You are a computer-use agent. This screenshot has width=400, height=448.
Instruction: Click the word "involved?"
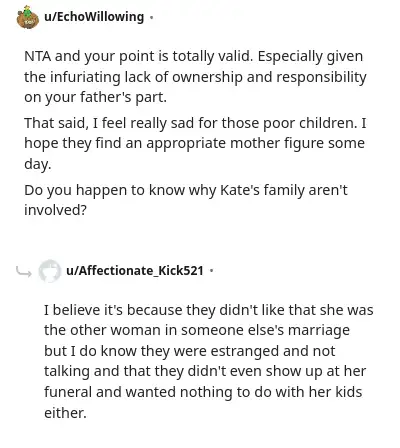(x=55, y=210)
